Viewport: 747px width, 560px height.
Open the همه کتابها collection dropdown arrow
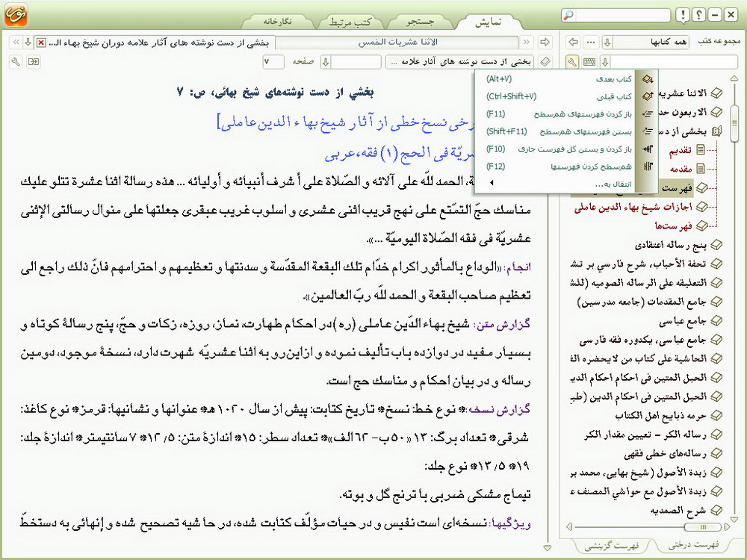pyautogui.click(x=607, y=42)
